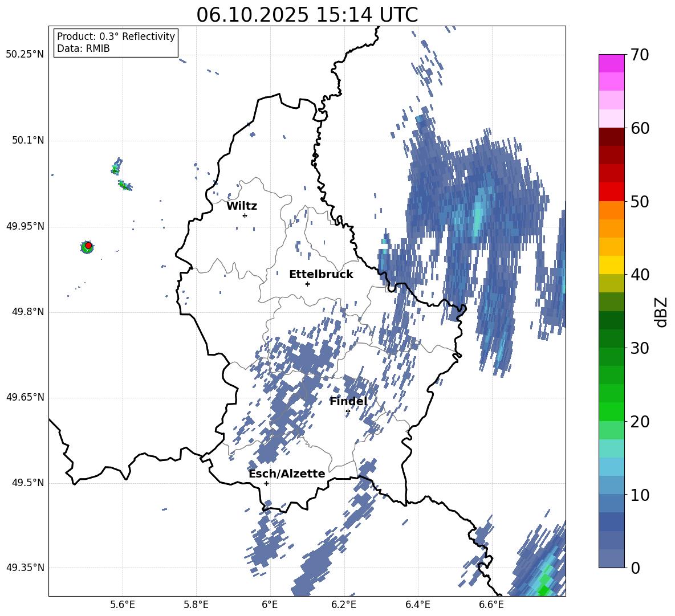Click the colorbar value 30
Viewport: 675px width, 616px height.
click(x=640, y=348)
